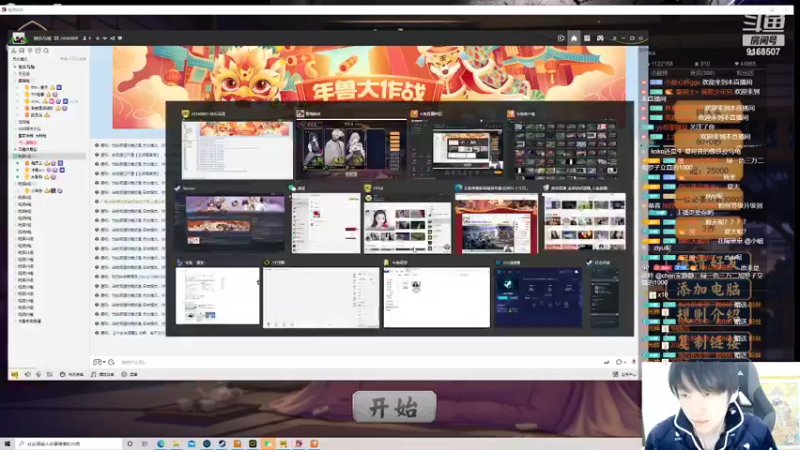Viewport: 800px width, 450px height.
Task: Click the video play icon in YY title bar
Action: tap(561, 38)
